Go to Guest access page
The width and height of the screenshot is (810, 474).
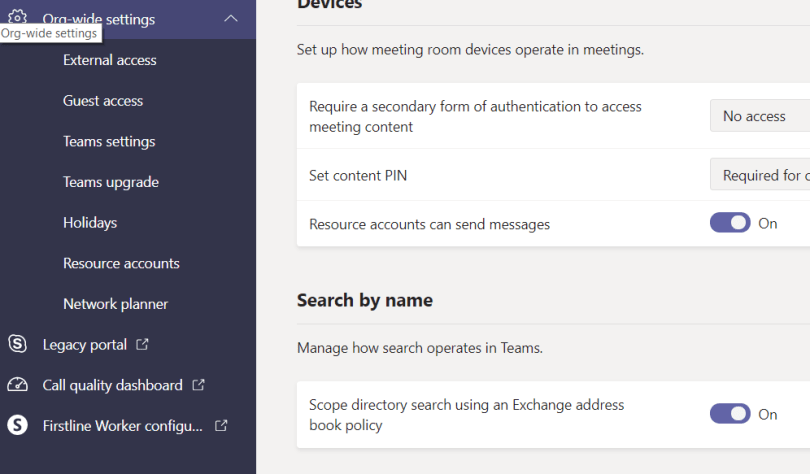[x=103, y=101]
